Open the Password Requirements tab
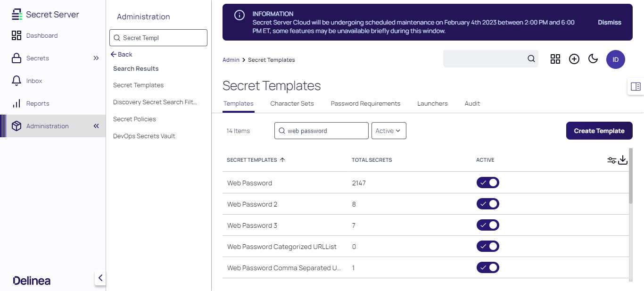The width and height of the screenshot is (644, 291). (x=366, y=104)
